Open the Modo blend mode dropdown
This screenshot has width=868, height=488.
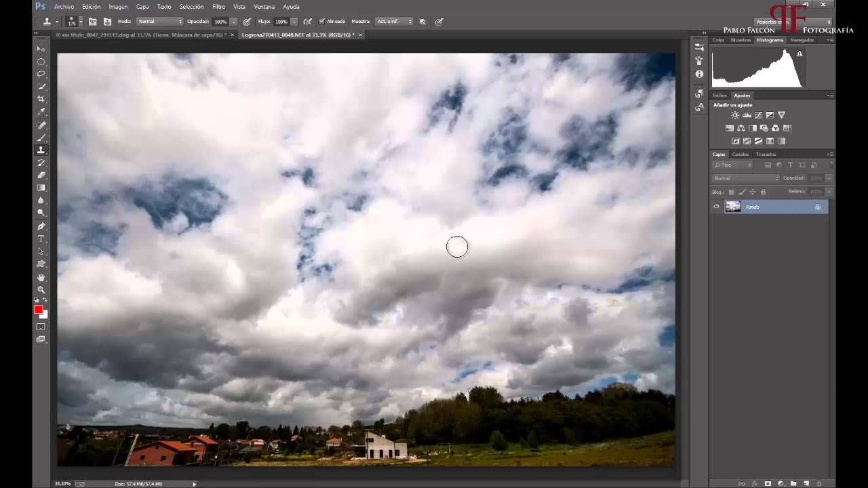pos(160,22)
